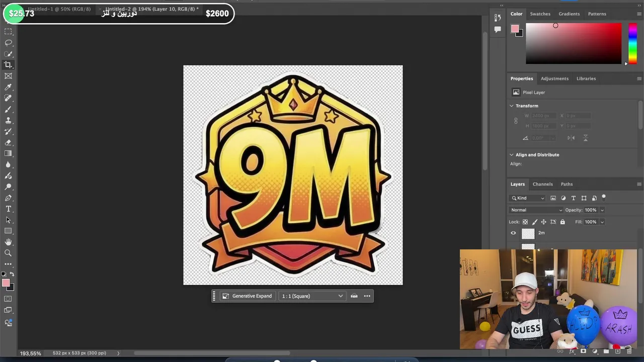The width and height of the screenshot is (644, 362).
Task: Open the Normal blend mode dropdown
Action: click(536, 210)
